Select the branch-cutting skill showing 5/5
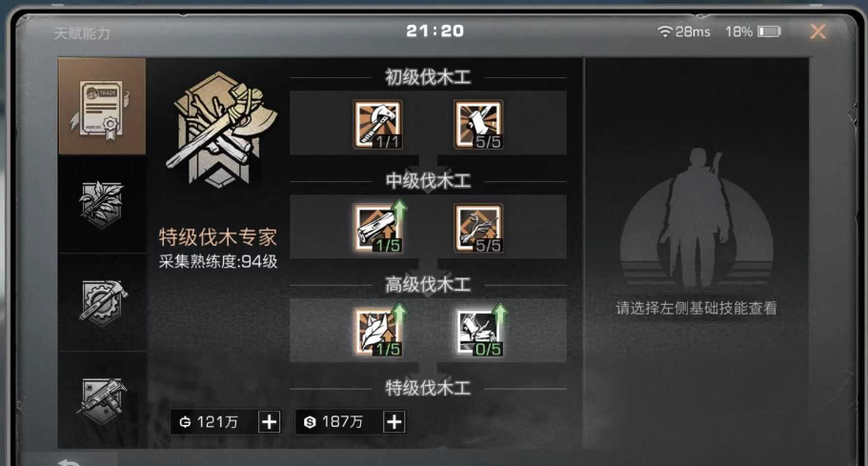The width and height of the screenshot is (868, 466). 479,228
